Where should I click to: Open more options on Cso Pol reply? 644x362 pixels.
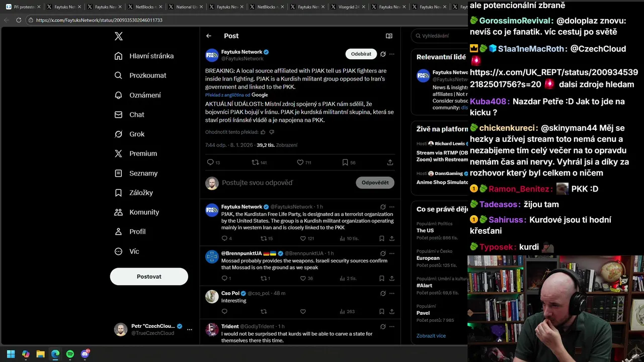pyautogui.click(x=392, y=293)
